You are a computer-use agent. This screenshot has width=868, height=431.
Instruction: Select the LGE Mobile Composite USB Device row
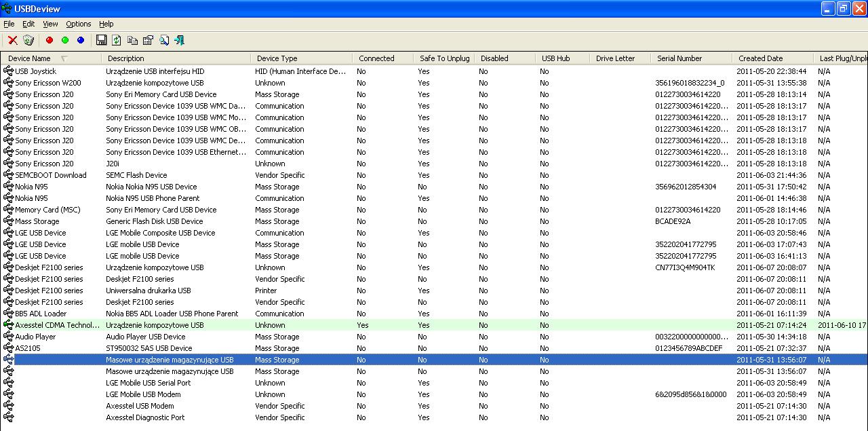434,233
